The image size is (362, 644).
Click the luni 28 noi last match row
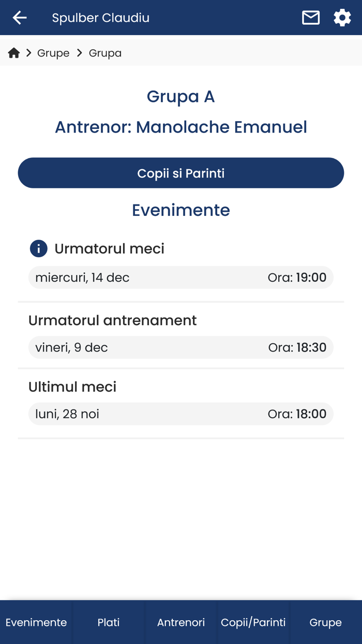(180, 414)
